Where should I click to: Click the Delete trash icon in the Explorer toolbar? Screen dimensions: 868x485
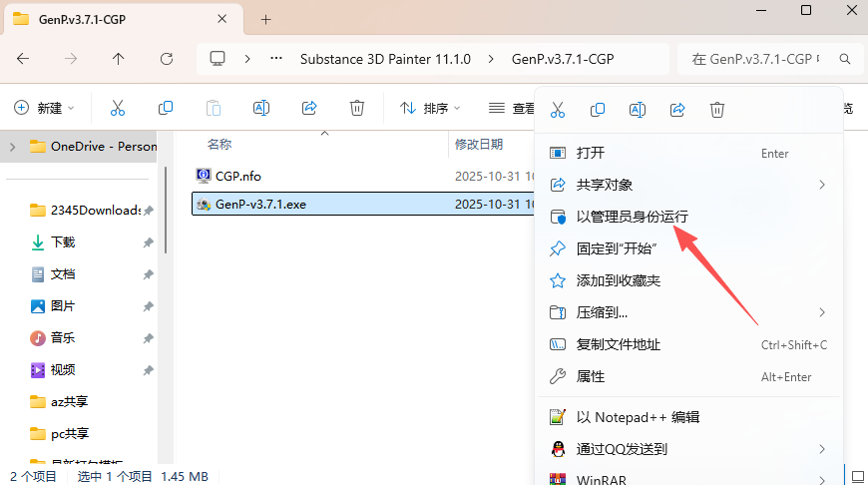pos(357,108)
